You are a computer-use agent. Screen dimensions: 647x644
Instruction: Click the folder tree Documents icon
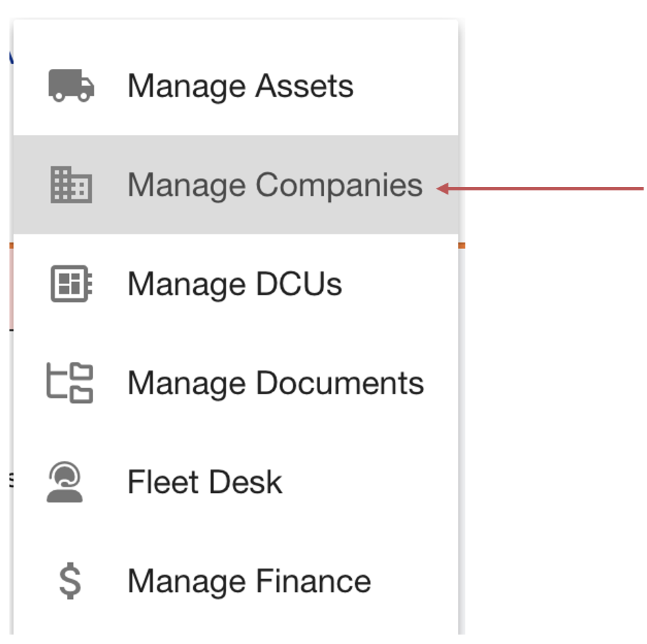(x=70, y=383)
